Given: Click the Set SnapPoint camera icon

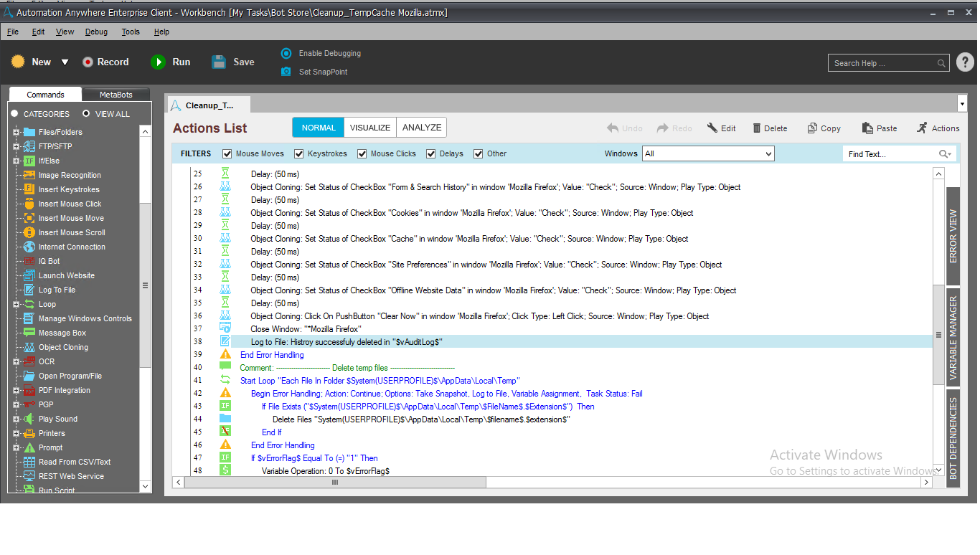Looking at the screenshot, I should click(286, 72).
